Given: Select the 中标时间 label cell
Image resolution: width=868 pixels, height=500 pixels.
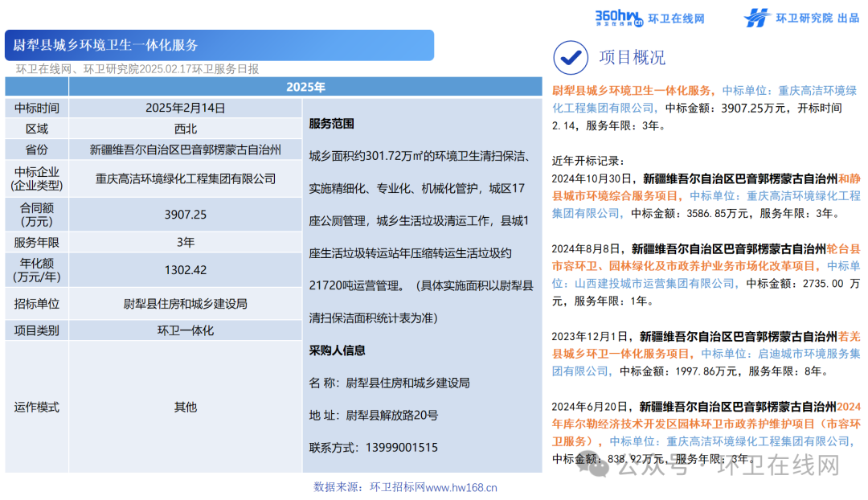Looking at the screenshot, I should 36,108.
